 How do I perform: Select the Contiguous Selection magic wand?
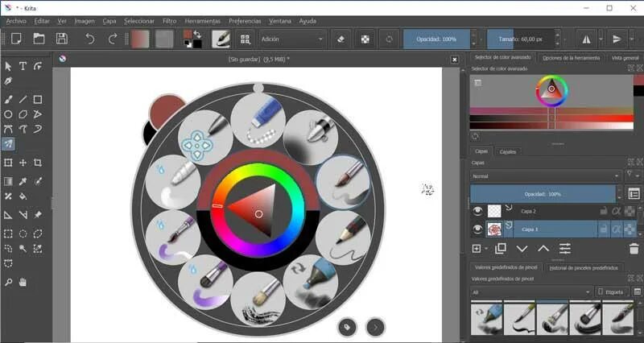pyautogui.click(x=23, y=249)
